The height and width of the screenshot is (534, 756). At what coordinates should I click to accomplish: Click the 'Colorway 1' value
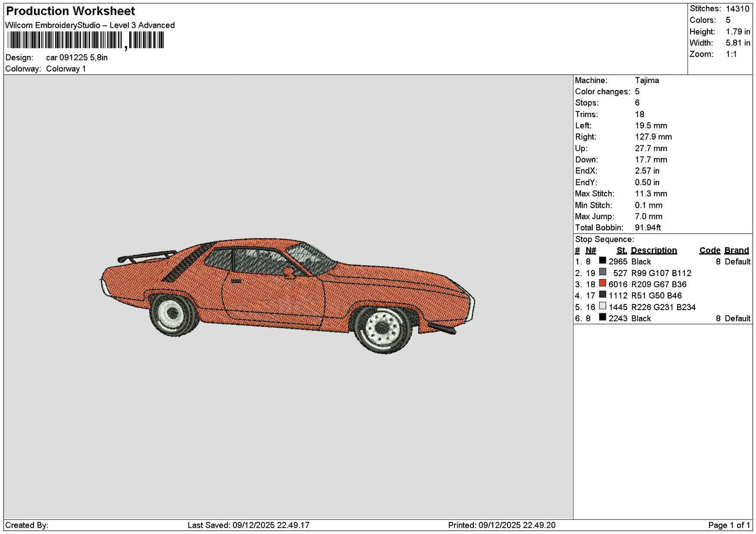pyautogui.click(x=66, y=69)
